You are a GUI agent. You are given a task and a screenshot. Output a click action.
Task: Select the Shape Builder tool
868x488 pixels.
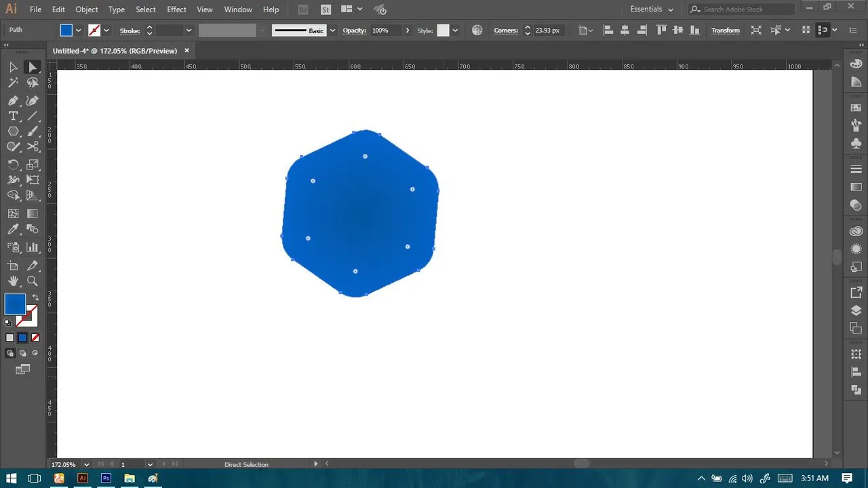pos(13,196)
